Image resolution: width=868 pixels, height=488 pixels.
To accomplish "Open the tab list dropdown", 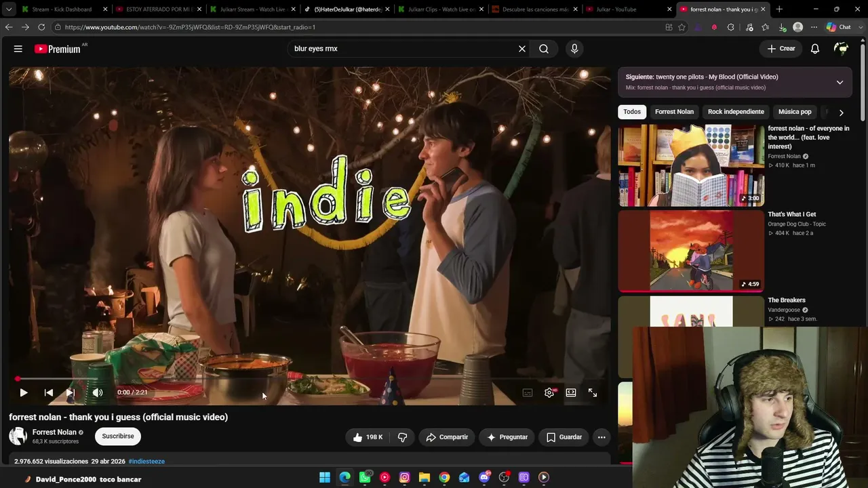I will click(x=9, y=9).
